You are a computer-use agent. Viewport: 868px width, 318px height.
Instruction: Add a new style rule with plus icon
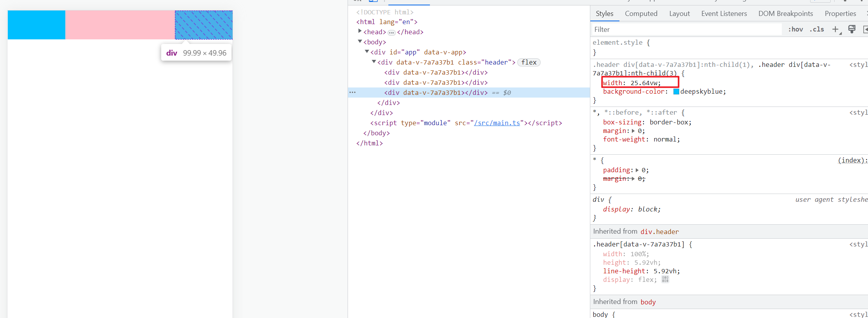pos(835,30)
